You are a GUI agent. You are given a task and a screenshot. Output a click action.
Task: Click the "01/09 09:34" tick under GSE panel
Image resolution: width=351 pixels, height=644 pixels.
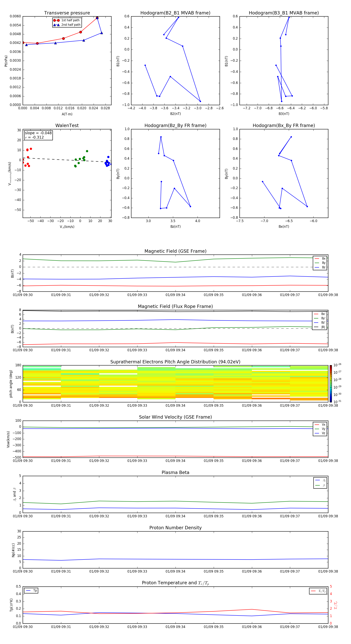175,295
